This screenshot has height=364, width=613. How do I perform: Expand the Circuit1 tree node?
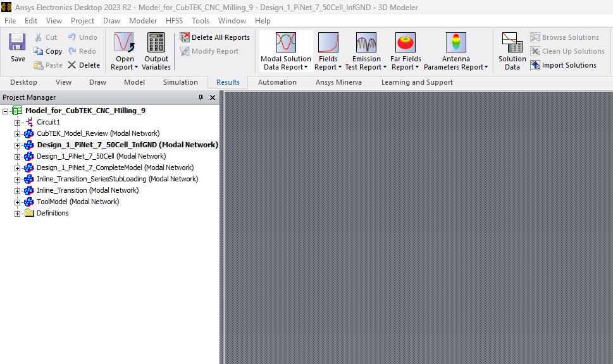point(17,123)
